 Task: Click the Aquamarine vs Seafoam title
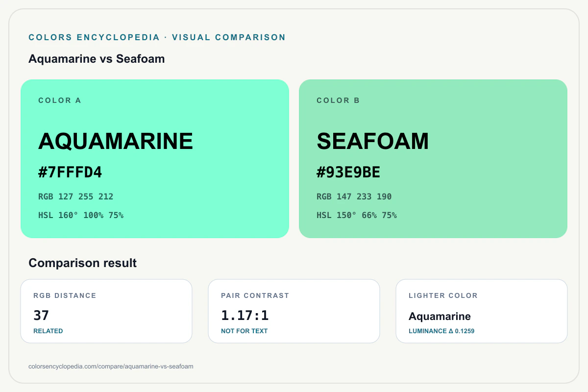[x=97, y=59]
